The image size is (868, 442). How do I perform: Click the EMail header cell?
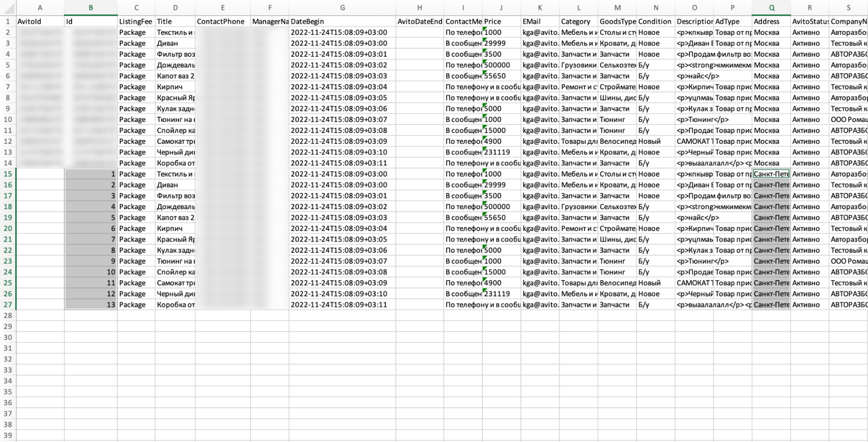click(x=540, y=21)
